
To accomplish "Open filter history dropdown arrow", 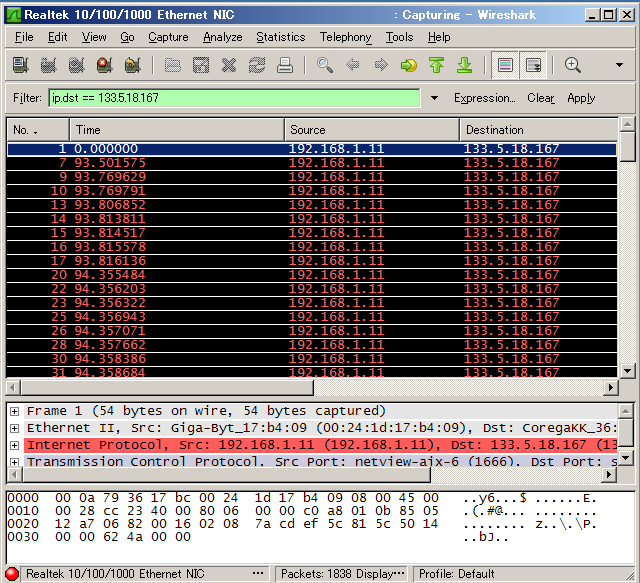I will (434, 98).
